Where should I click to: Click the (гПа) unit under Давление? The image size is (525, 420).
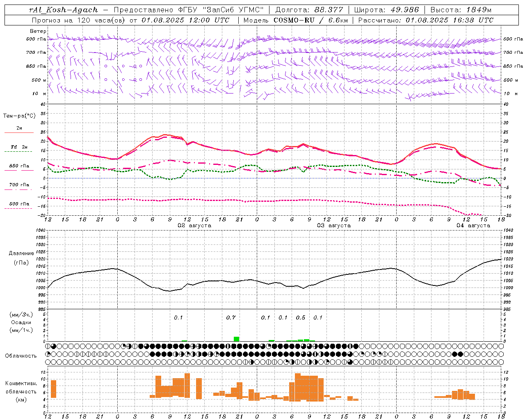tap(21, 263)
